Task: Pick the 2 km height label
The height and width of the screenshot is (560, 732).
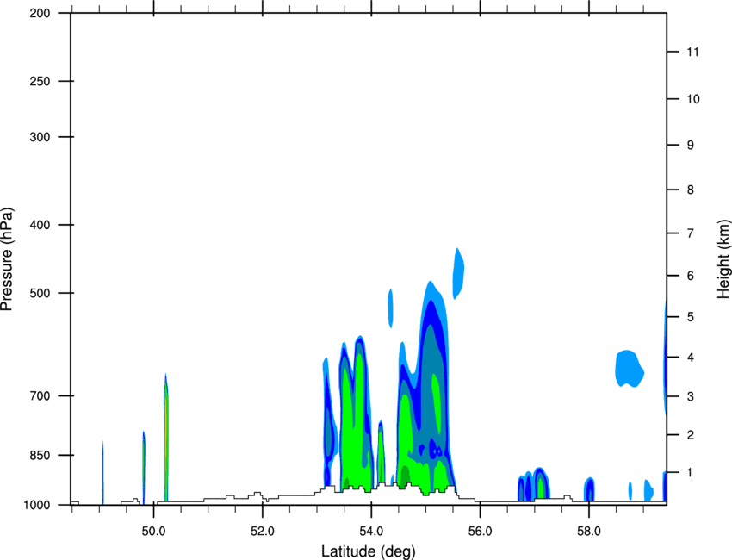Action: [691, 435]
